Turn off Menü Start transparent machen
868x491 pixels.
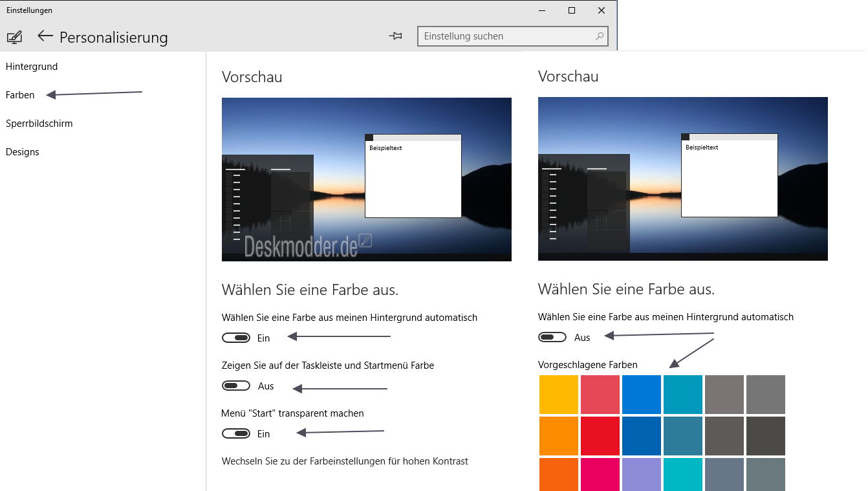point(236,433)
